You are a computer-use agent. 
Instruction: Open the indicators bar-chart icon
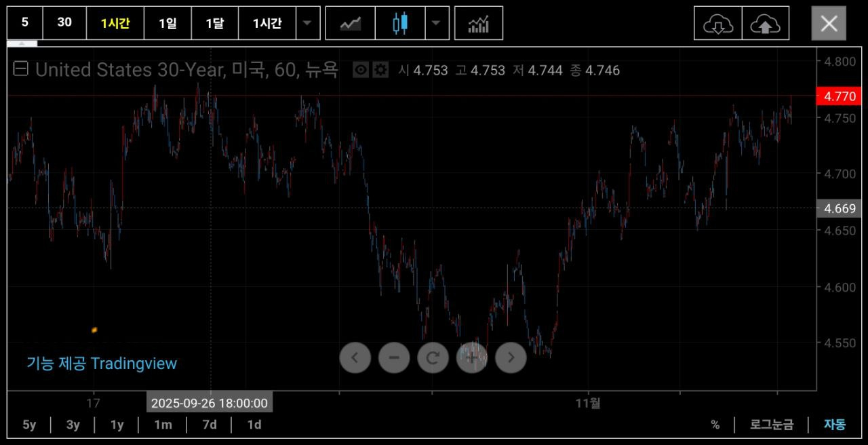coord(479,24)
